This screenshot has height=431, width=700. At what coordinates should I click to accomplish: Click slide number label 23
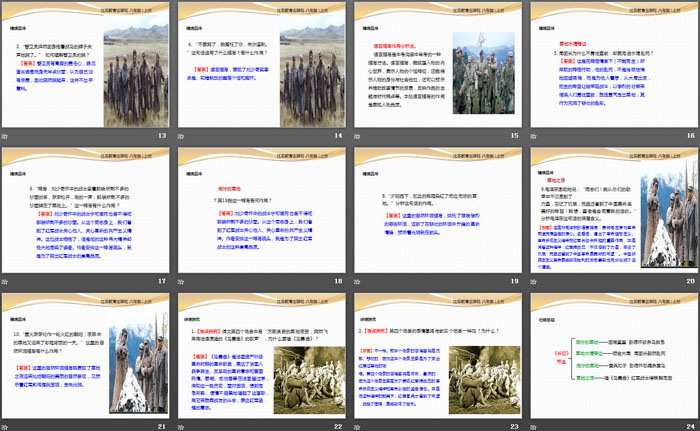[x=514, y=427]
